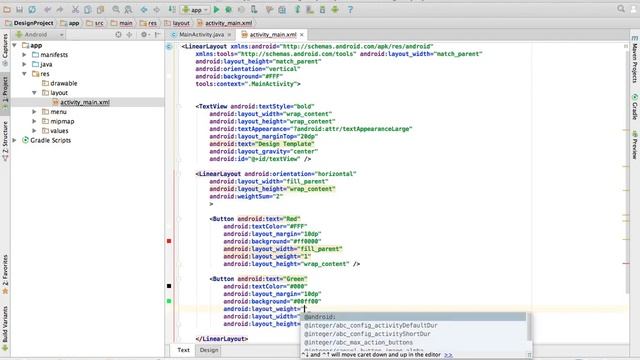Open the Gradle tool window
The width and height of the screenshot is (640, 360).
635,107
